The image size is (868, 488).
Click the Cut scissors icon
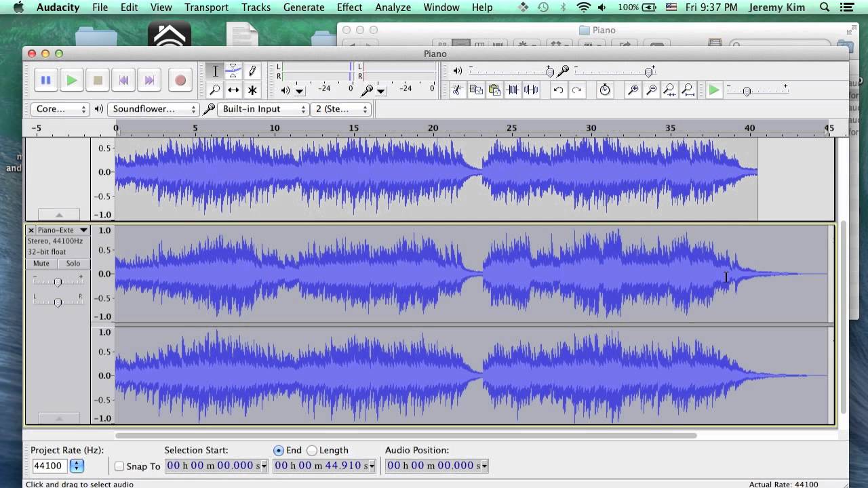coord(457,89)
